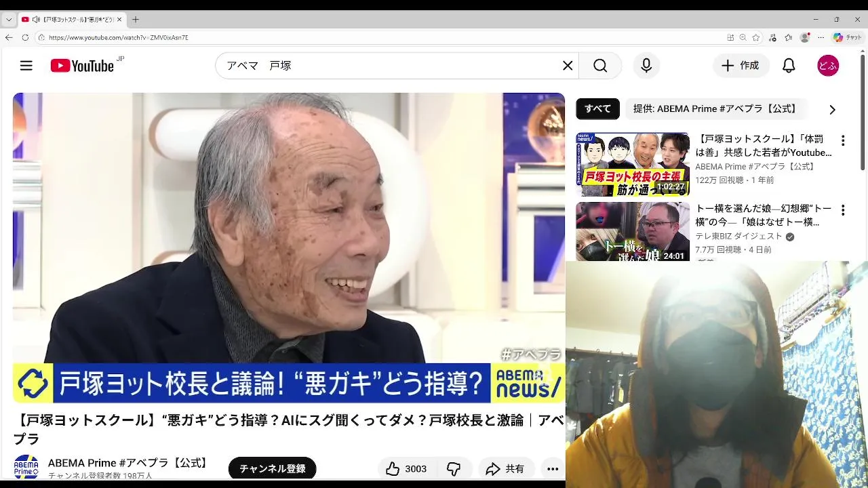Open the Copilot チャット button
This screenshot has width=868, height=488.
point(848,38)
